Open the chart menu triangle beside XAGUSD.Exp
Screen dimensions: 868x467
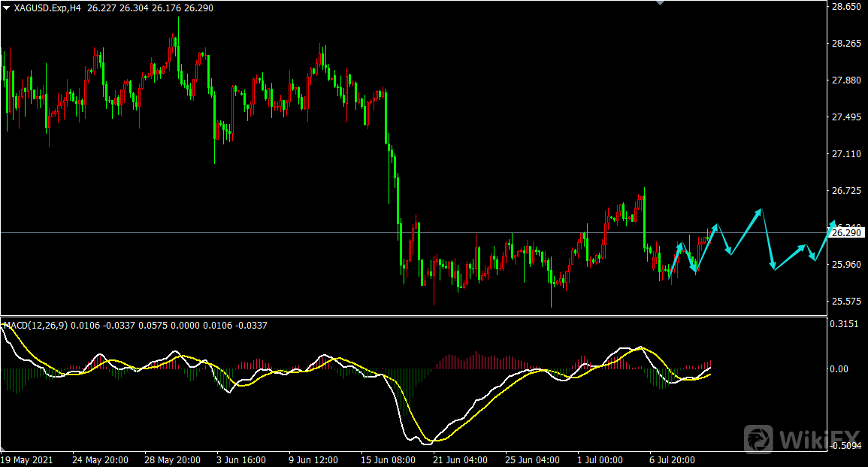tap(7, 8)
